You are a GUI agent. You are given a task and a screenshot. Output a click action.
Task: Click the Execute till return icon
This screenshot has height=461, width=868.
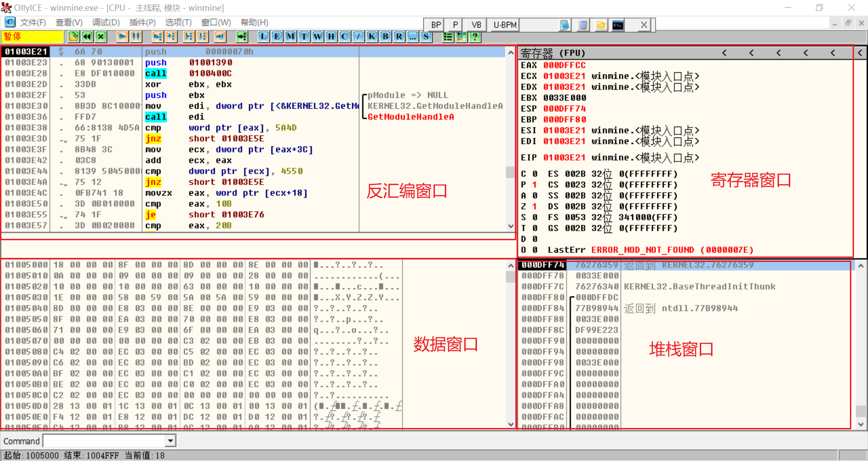click(x=220, y=37)
